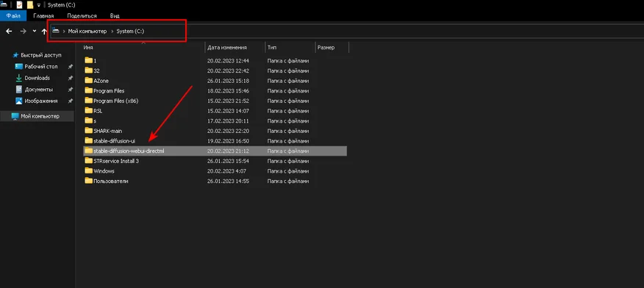Click the drive icon in the address bar
The height and width of the screenshot is (288, 644).
56,31
